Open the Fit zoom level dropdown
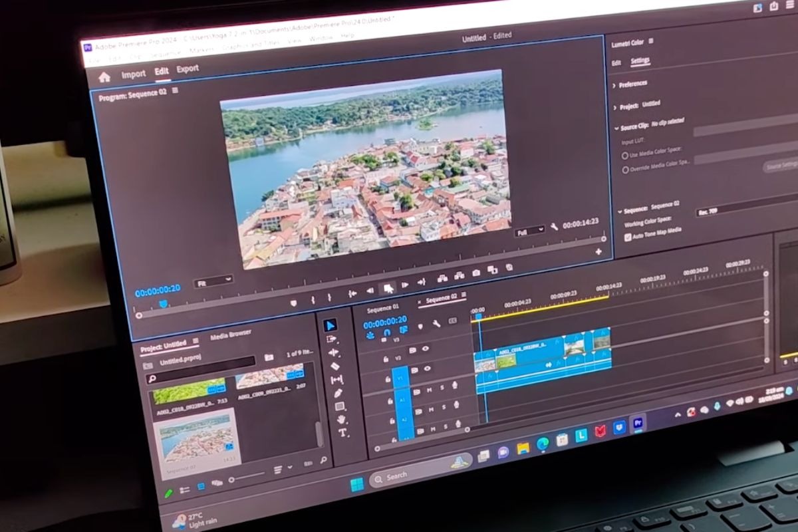This screenshot has width=798, height=532. [x=213, y=282]
